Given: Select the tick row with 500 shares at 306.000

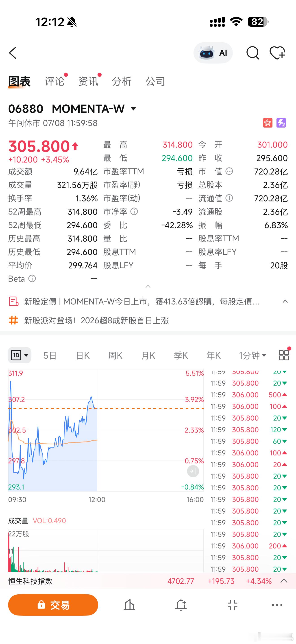Looking at the screenshot, I should coord(249,395).
